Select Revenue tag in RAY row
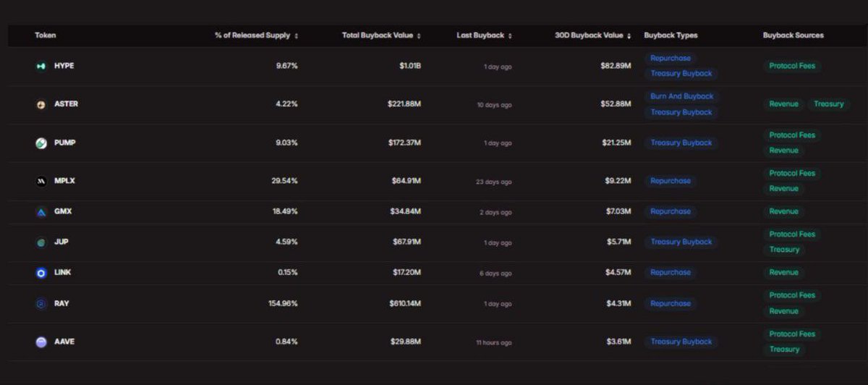The image size is (868, 385). 784,311
